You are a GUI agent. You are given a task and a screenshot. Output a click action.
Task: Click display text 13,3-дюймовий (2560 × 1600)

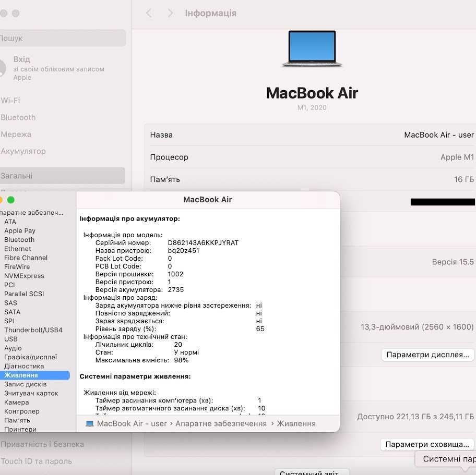coord(417,327)
